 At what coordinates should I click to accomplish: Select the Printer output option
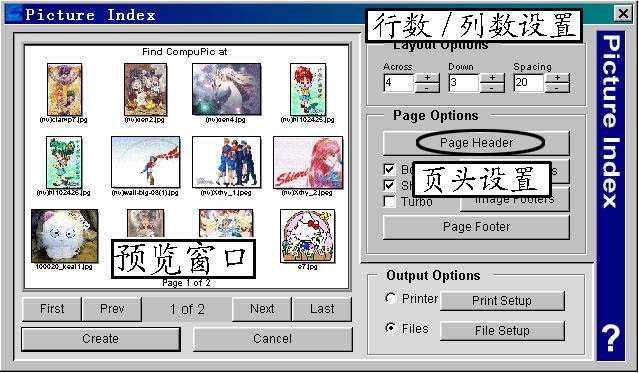pos(391,298)
